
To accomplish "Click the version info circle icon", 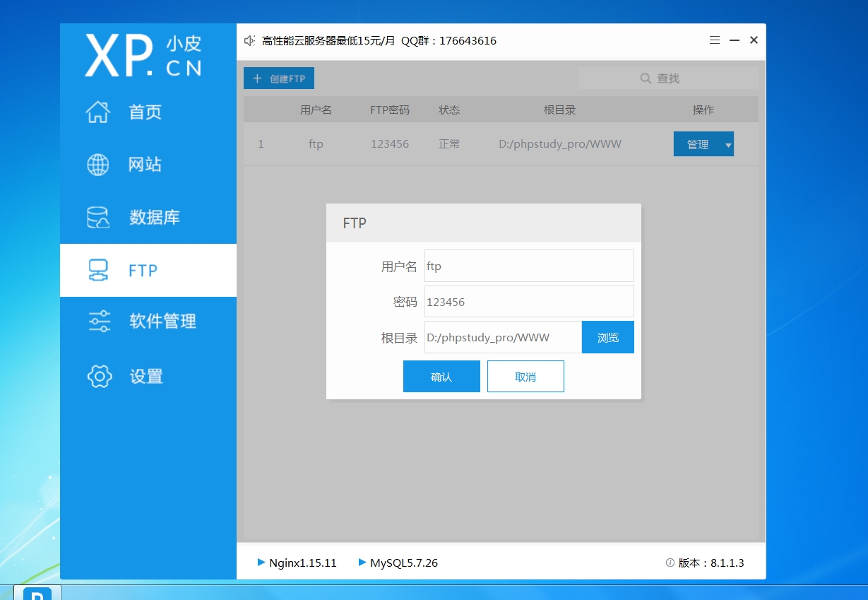I will (670, 563).
